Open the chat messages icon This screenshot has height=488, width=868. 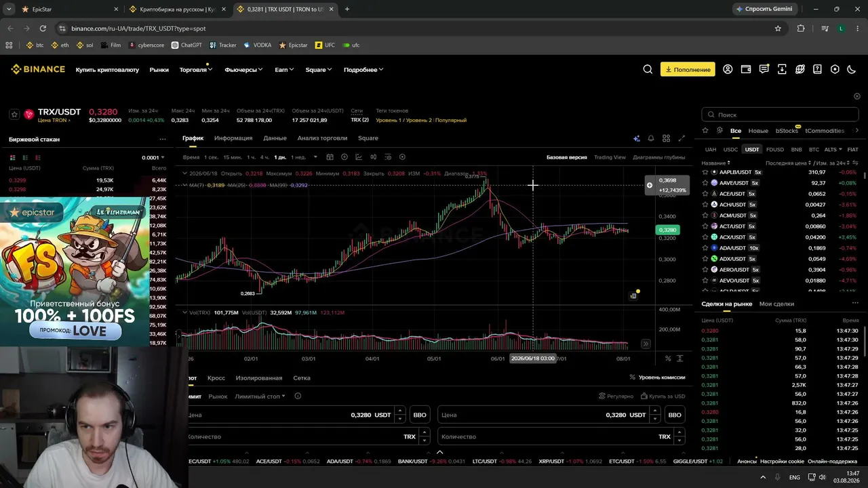[764, 69]
